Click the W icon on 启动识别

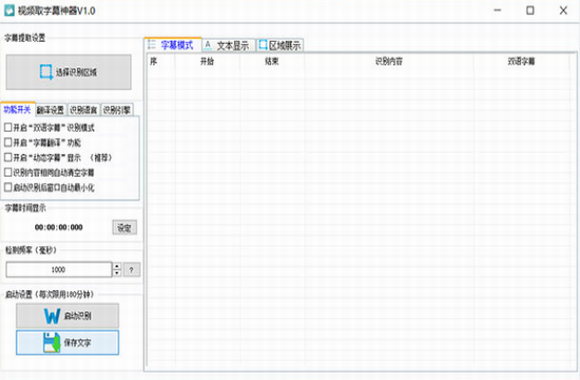click(x=52, y=316)
